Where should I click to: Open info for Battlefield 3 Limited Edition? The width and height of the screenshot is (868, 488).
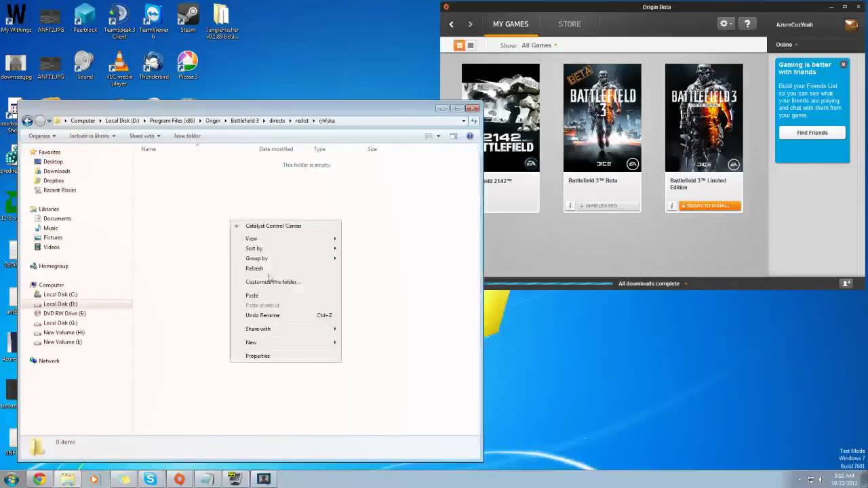pyautogui.click(x=671, y=205)
